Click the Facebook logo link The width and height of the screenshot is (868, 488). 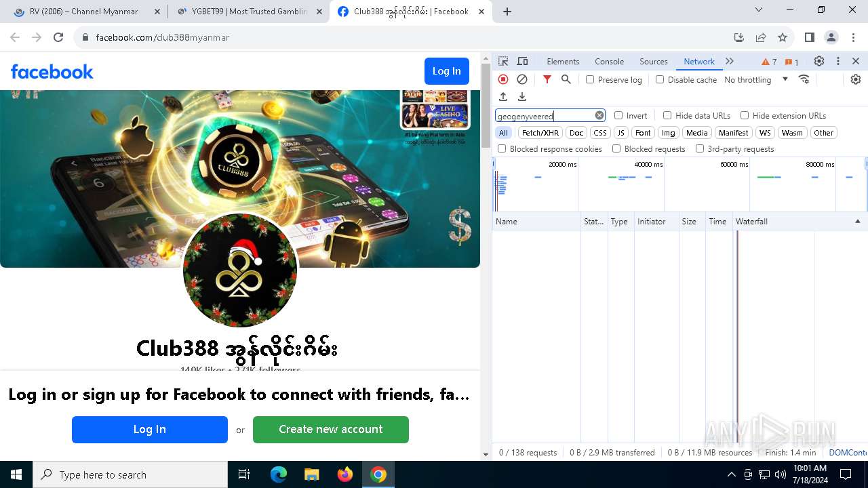(x=52, y=71)
